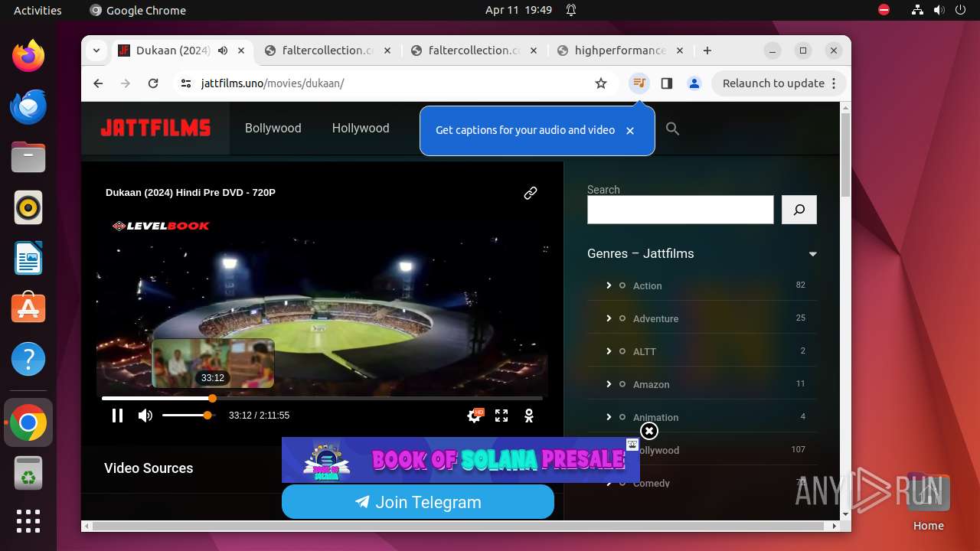
Task: Open Files manager from dock
Action: pos(28,157)
